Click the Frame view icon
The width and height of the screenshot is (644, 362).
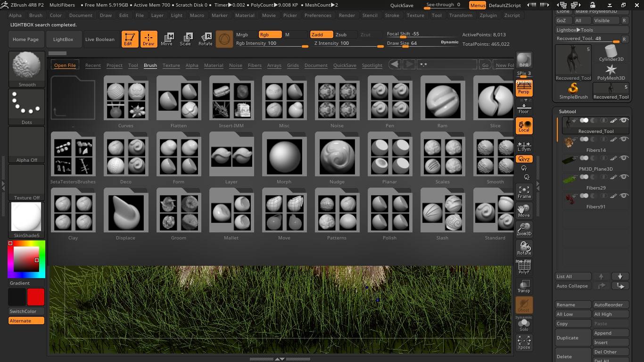524,191
